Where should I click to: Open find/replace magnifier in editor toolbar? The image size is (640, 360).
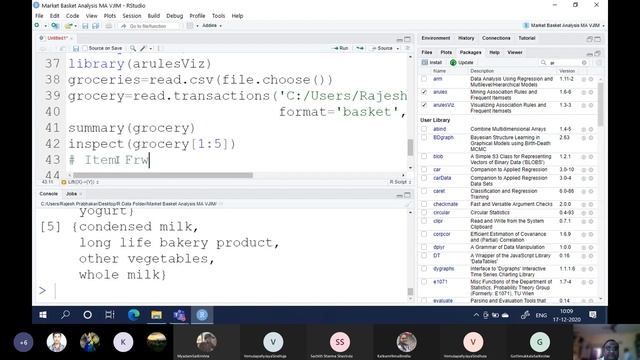pyautogui.click(x=133, y=48)
